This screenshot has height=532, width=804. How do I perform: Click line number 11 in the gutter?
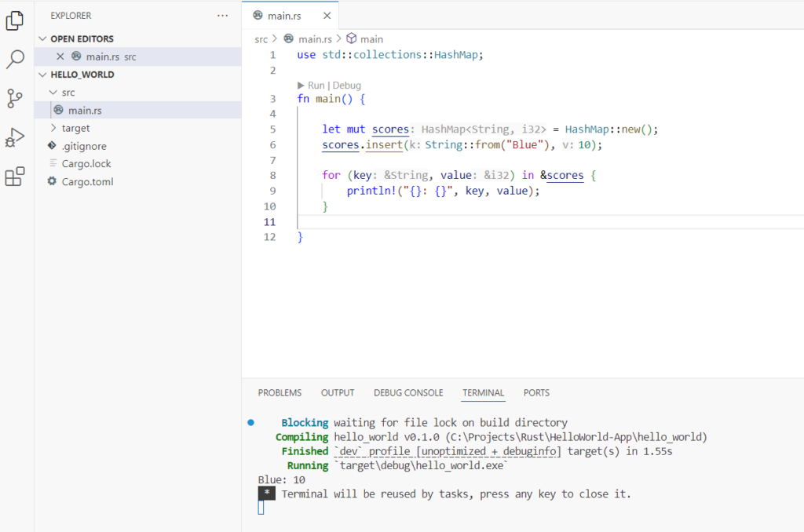(270, 222)
